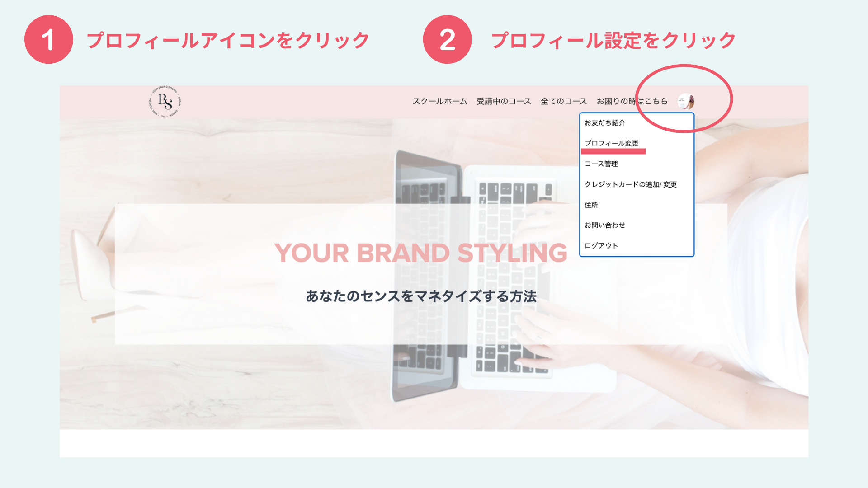Screen dimensions: 868x488
Task: Click the red step 2 circle badge
Action: (448, 39)
